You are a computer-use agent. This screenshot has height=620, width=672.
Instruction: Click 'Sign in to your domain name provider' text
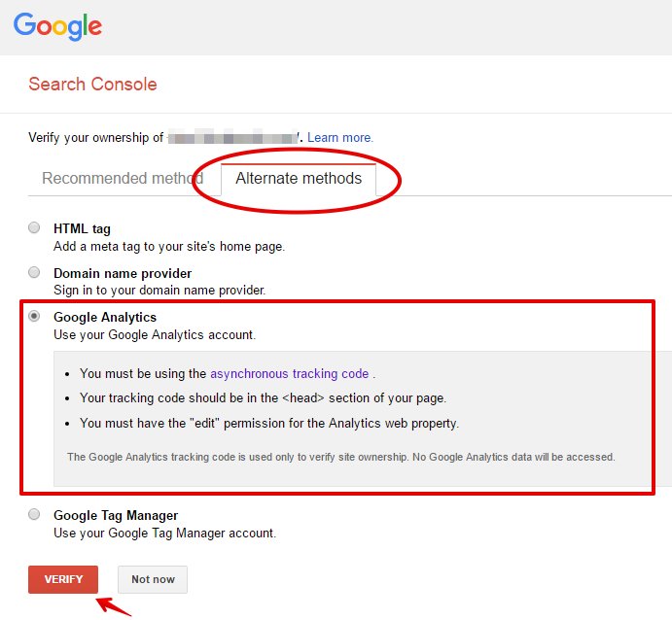(x=159, y=291)
